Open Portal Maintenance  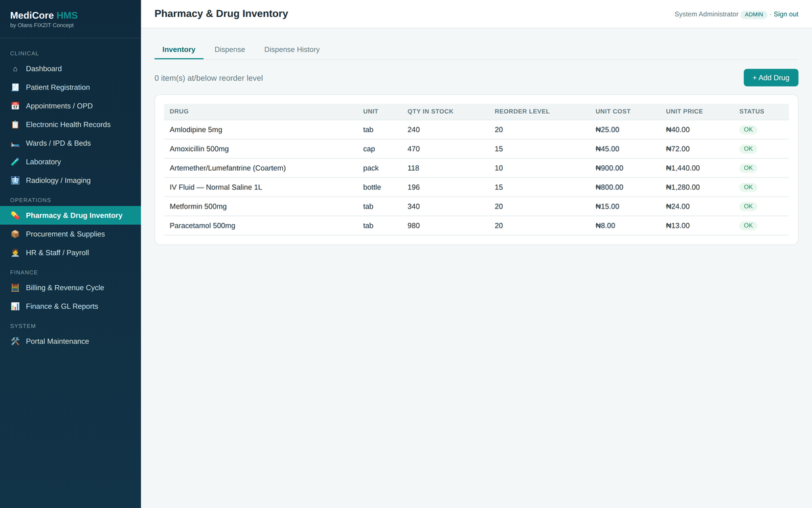(70, 341)
